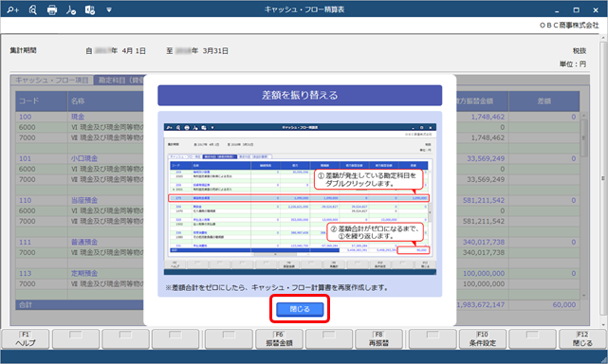Click the 合計 total row label
The image size is (608, 364).
pos(26,304)
